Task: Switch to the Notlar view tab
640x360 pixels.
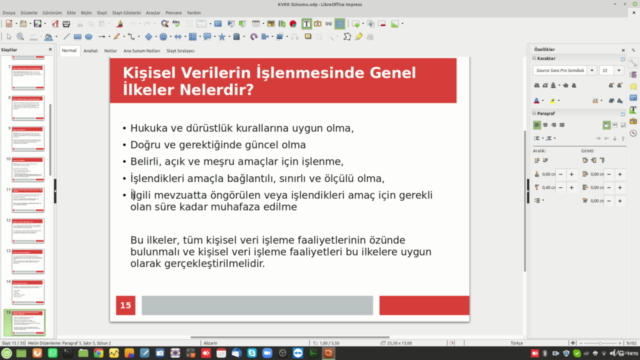Action: (110, 51)
